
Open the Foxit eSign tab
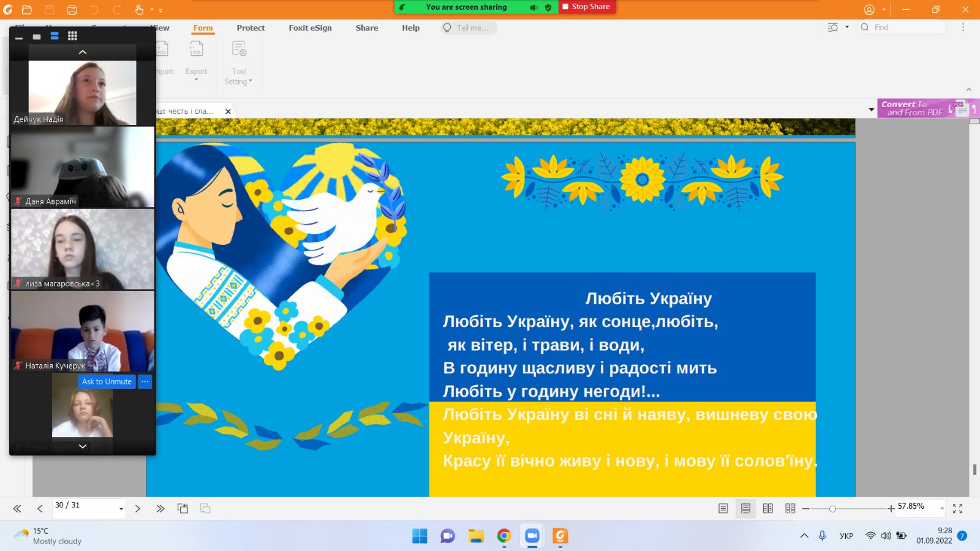310,28
